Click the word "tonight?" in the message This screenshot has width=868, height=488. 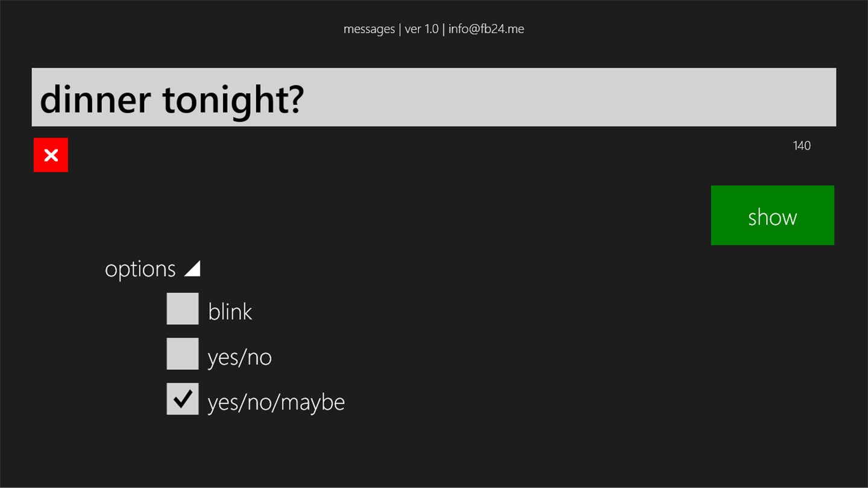pos(233,99)
